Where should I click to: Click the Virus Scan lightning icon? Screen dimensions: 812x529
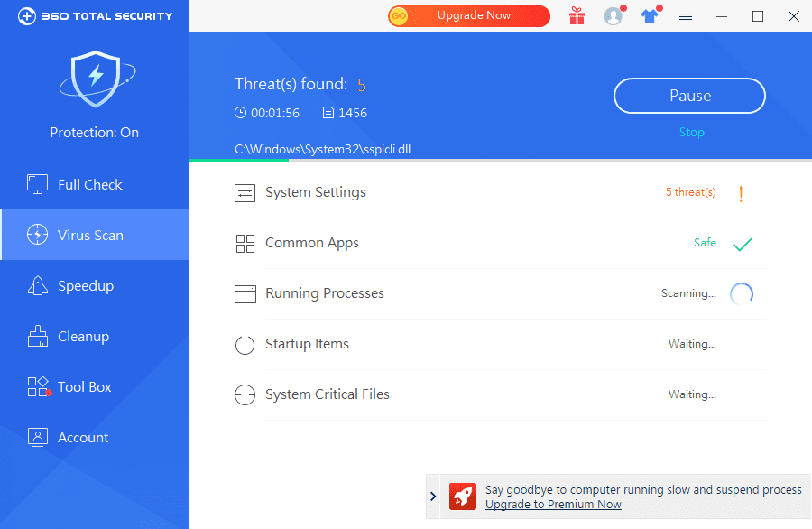pos(37,235)
